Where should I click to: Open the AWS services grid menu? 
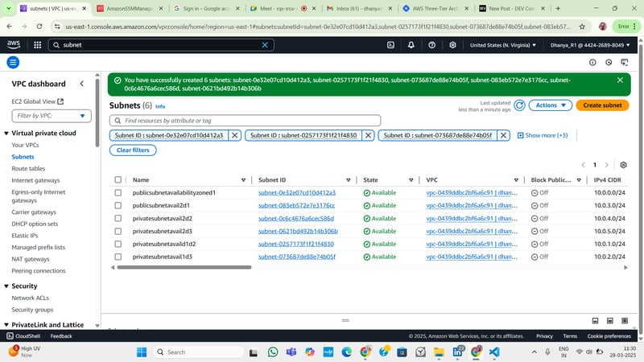coord(37,45)
